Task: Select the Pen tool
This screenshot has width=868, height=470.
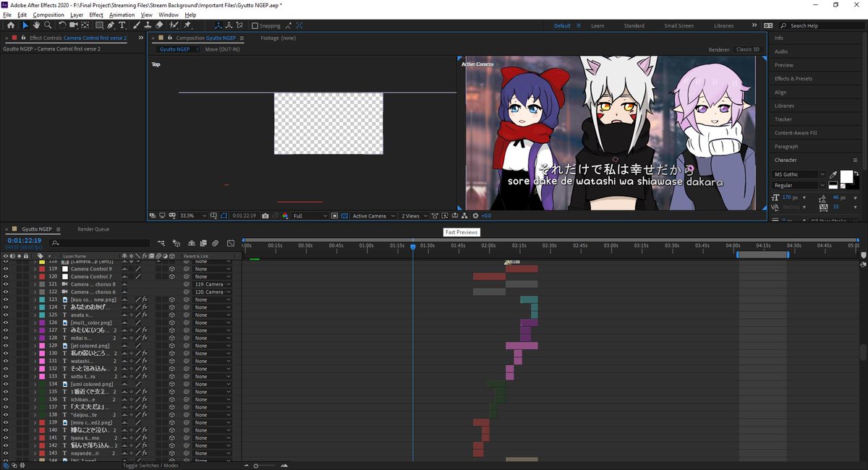Action: pyautogui.click(x=111, y=25)
